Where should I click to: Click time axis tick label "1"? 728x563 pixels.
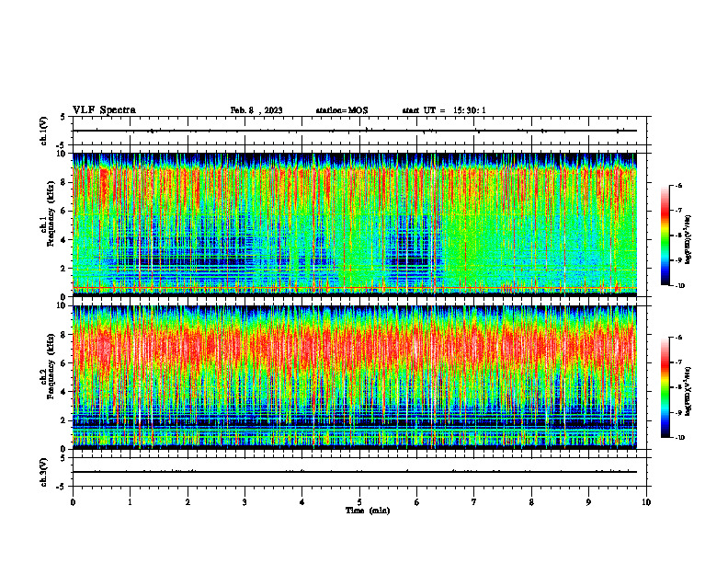tap(130, 502)
